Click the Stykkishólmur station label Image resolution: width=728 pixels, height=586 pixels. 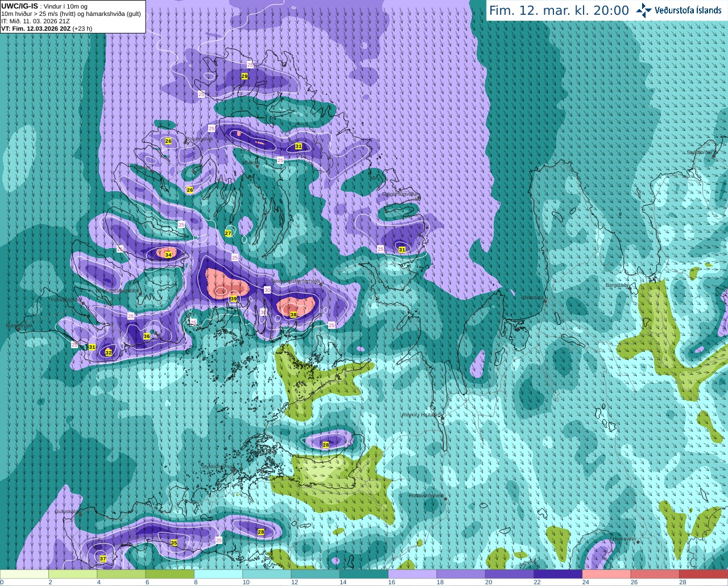click(x=218, y=467)
